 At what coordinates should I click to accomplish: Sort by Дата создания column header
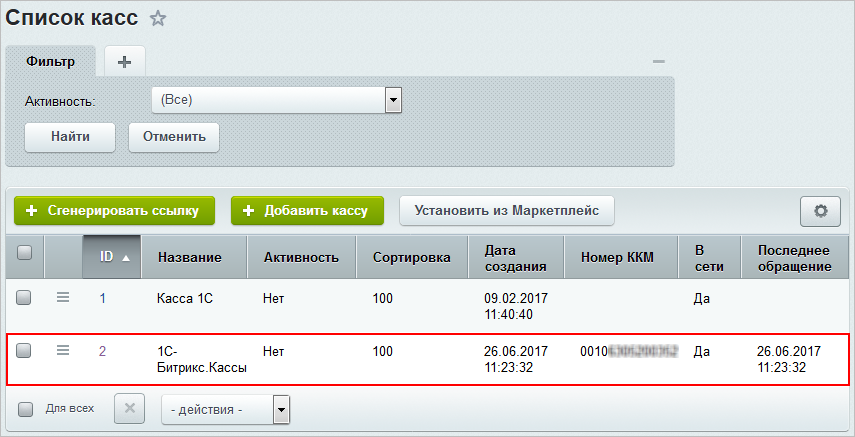pyautogui.click(x=514, y=258)
